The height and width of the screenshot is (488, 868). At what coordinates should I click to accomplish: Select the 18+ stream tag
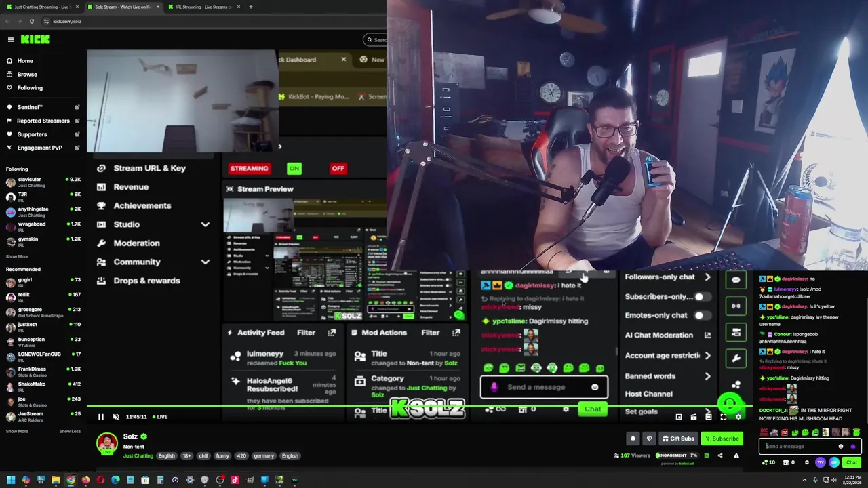186,456
